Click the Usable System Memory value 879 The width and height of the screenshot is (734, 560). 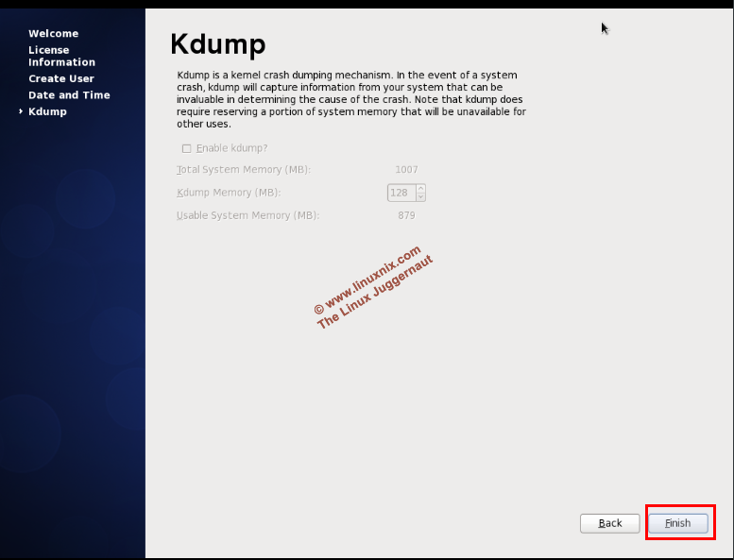[406, 215]
